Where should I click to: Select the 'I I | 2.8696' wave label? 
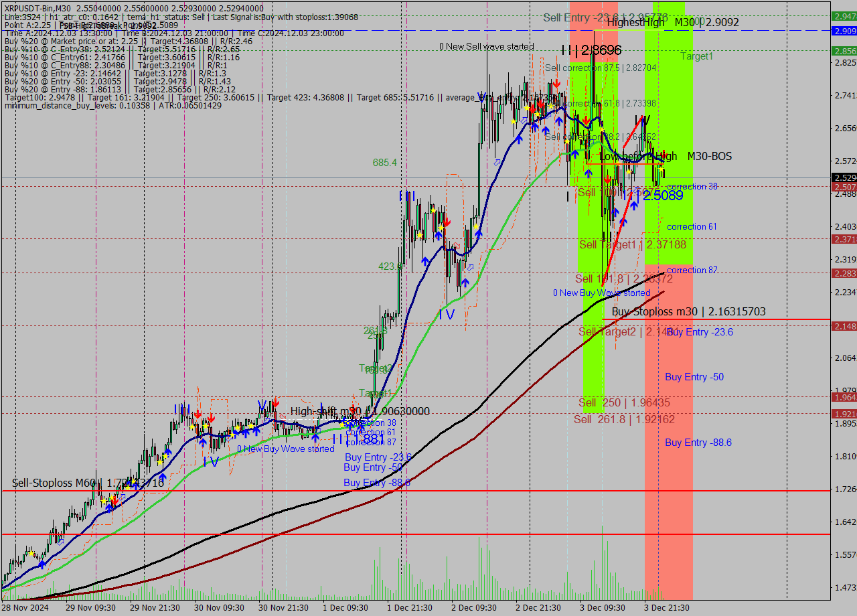point(592,50)
